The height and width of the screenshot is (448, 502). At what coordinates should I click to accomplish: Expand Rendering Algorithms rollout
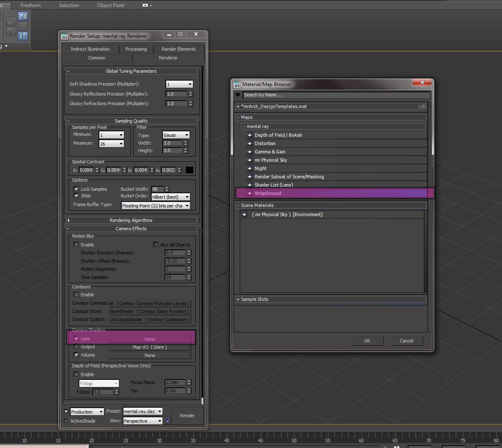[x=131, y=220]
